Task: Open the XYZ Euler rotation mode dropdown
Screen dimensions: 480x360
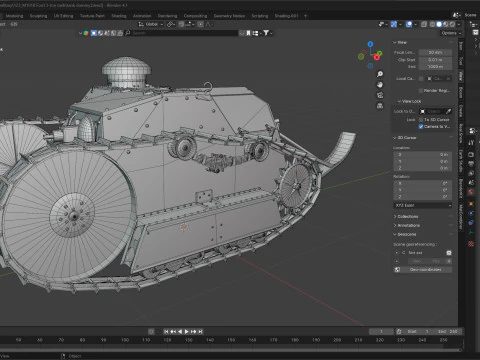Action: [x=423, y=205]
